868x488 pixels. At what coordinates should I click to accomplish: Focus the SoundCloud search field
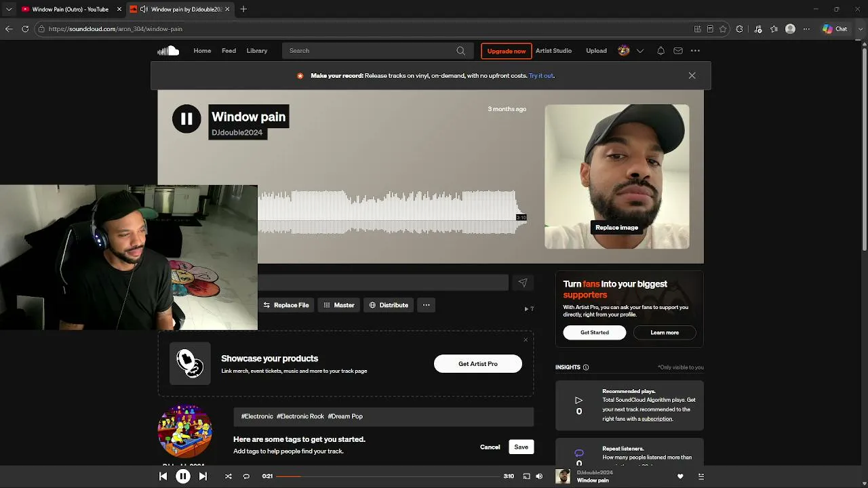point(378,51)
